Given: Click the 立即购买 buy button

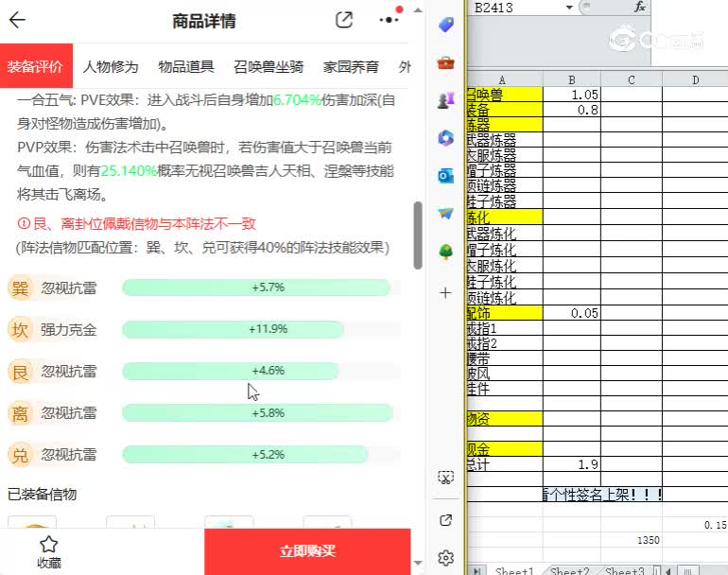Looking at the screenshot, I should tap(307, 551).
